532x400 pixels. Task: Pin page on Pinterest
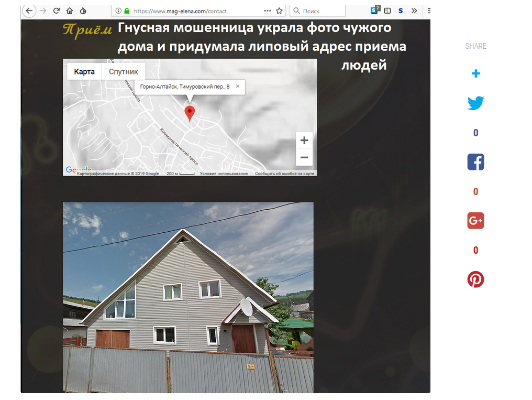click(475, 279)
